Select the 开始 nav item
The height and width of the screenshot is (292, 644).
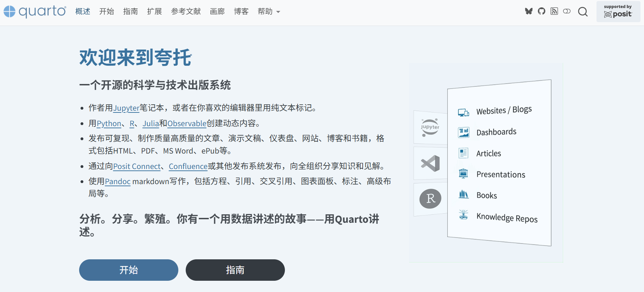pyautogui.click(x=107, y=12)
